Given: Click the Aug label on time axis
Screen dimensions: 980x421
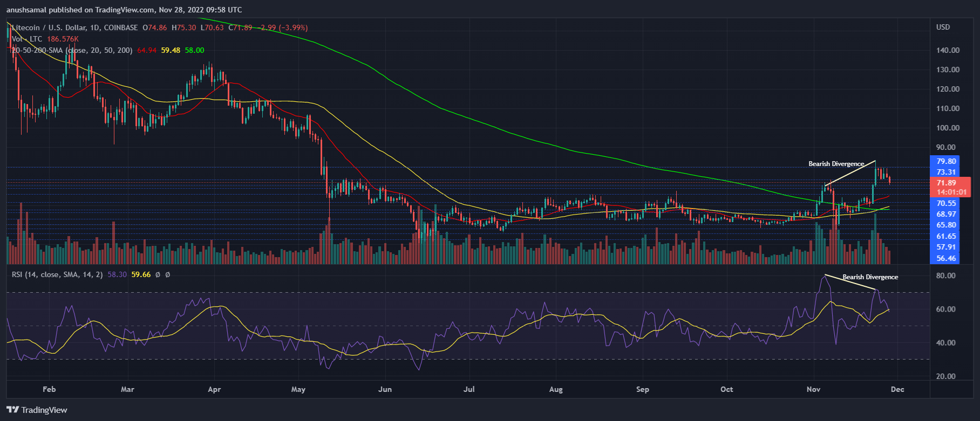Looking at the screenshot, I should click(556, 389).
